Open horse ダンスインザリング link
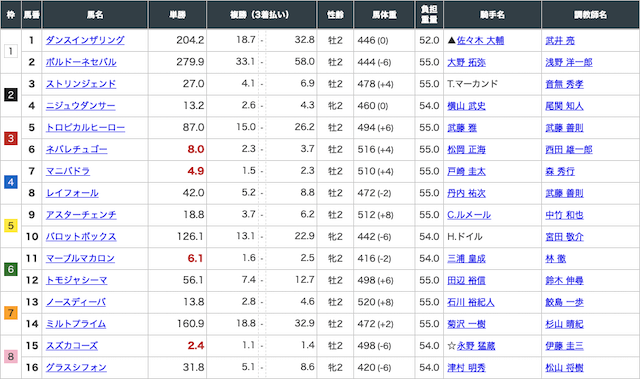Viewport: 640px width, 379px height. (85, 40)
